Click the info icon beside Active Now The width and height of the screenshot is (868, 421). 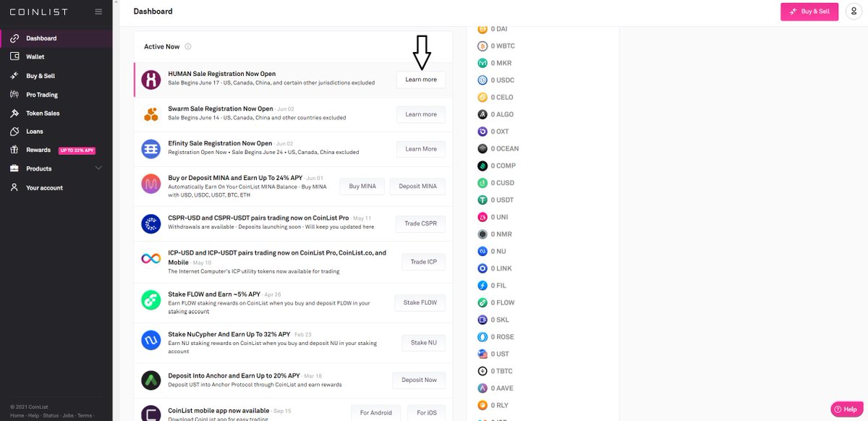point(188,46)
